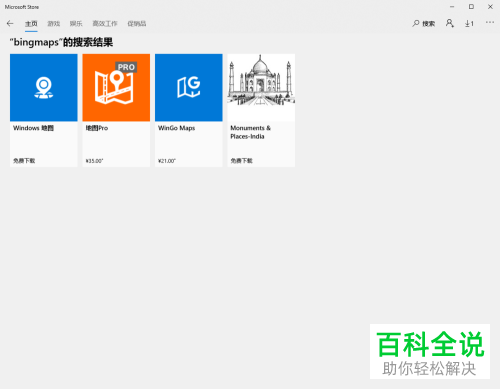Open the 高效工作 productivity tab
This screenshot has height=389, width=500.
pos(105,24)
